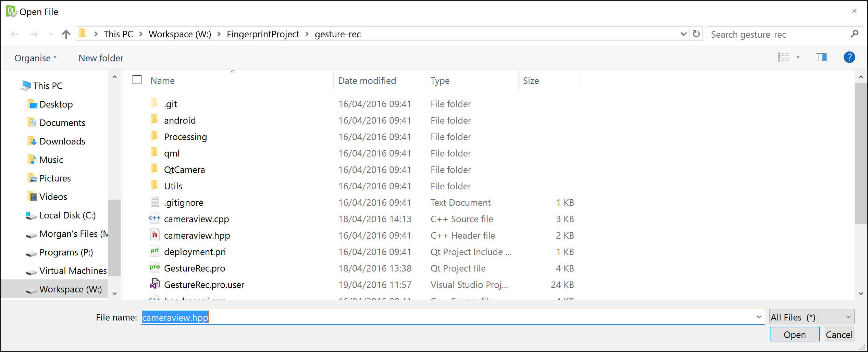This screenshot has width=868, height=352.
Task: Open the Organise menu
Action: coord(35,58)
